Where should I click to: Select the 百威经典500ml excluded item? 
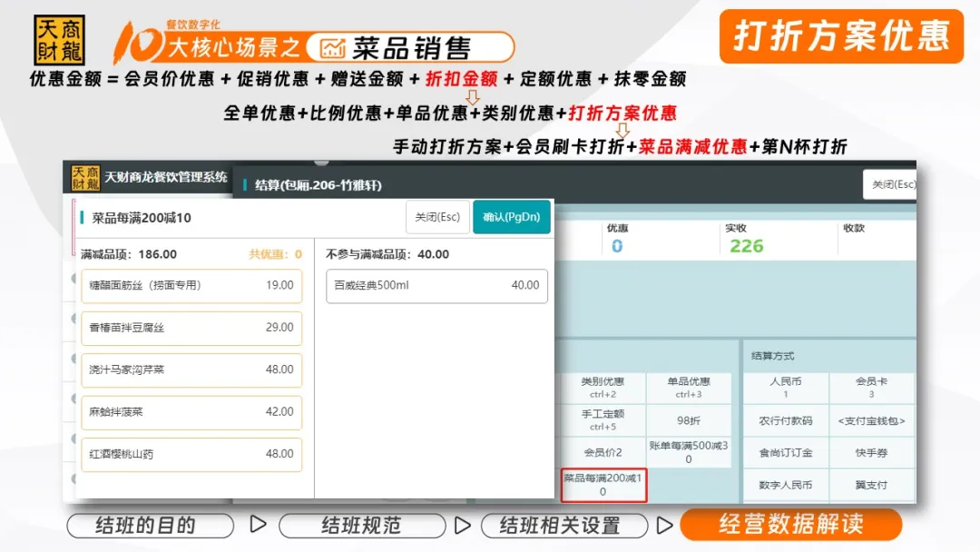(436, 285)
